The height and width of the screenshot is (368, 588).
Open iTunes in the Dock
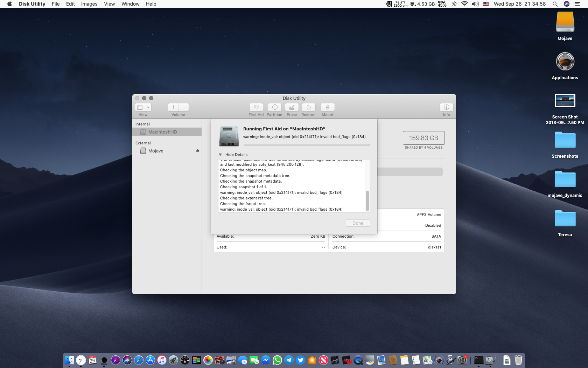tap(162, 360)
